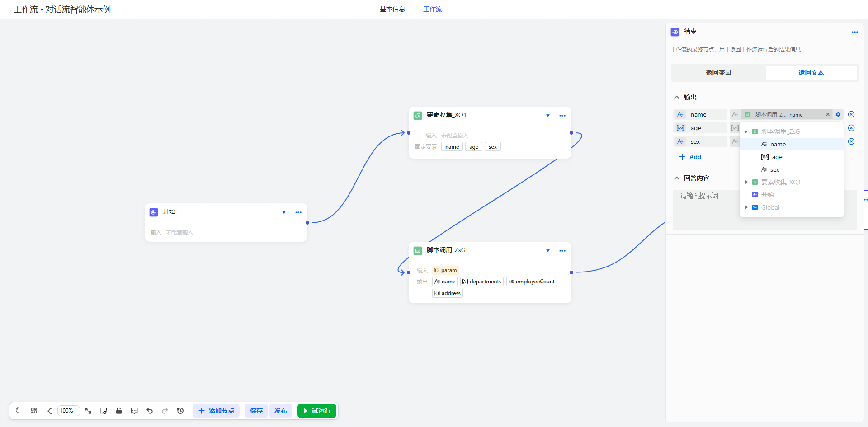Image resolution: width=868 pixels, height=427 pixels.
Task: Collapse the 输出 section
Action: point(677,97)
